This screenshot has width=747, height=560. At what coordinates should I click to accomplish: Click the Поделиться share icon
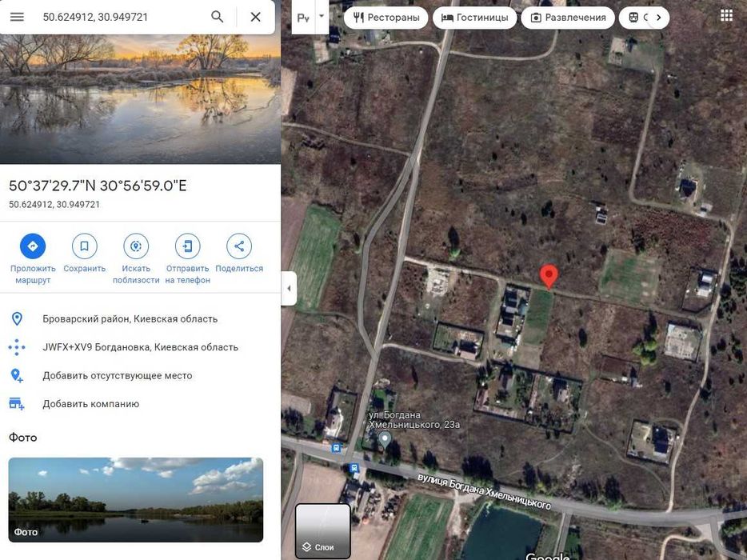[239, 246]
